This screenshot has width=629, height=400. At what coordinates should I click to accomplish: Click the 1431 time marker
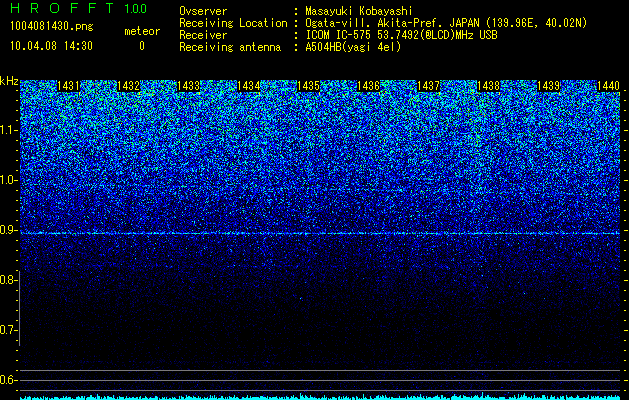pos(68,86)
